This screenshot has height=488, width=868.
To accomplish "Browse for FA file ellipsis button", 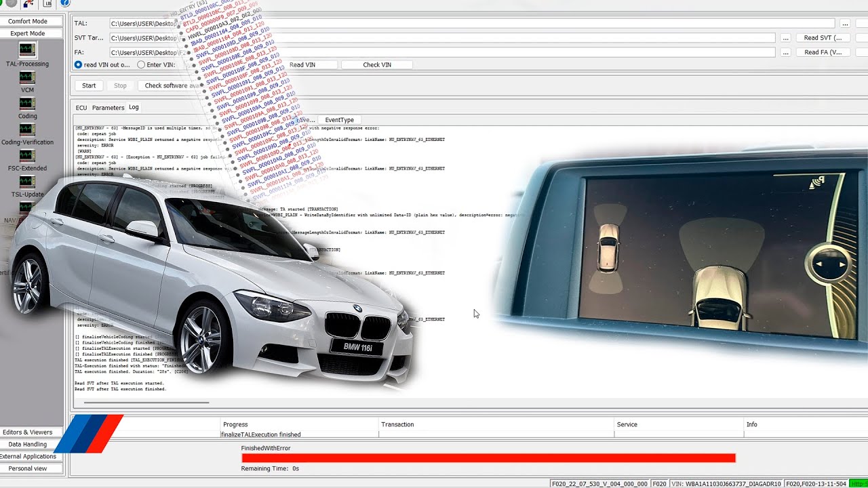I will 785,52.
